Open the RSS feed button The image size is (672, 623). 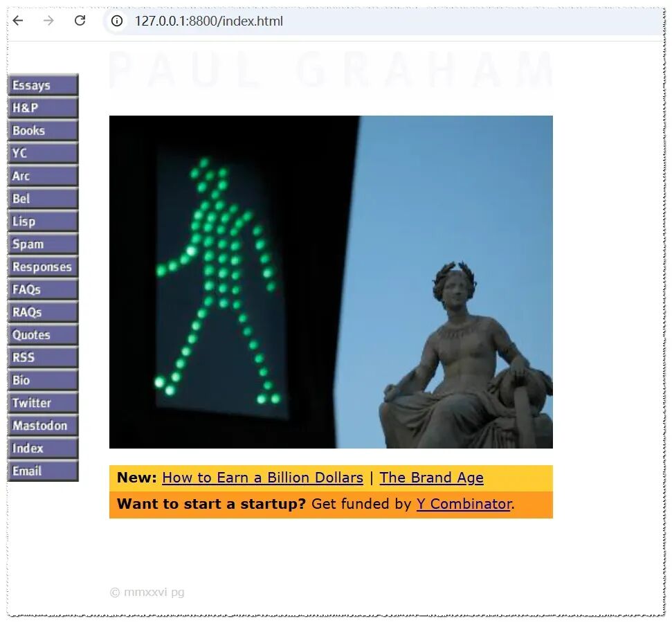[43, 357]
